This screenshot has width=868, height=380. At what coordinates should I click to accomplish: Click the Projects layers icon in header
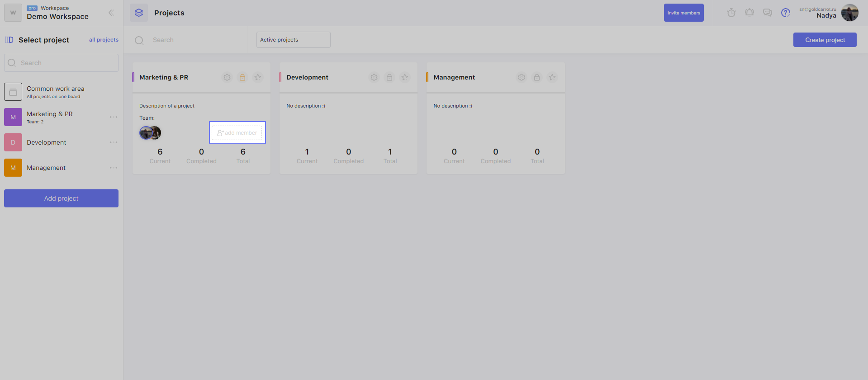139,13
